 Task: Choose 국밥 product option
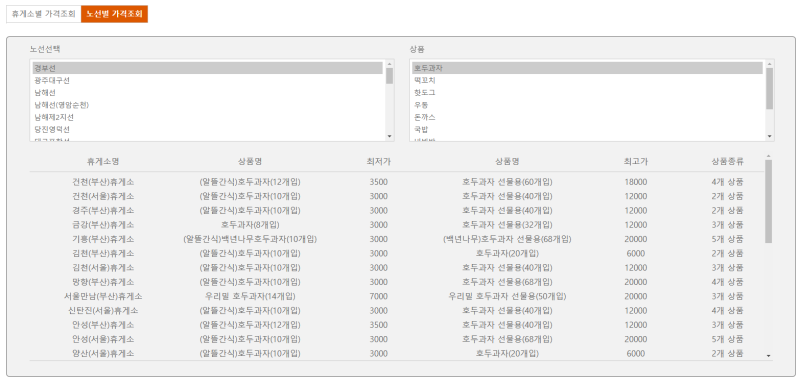587,130
